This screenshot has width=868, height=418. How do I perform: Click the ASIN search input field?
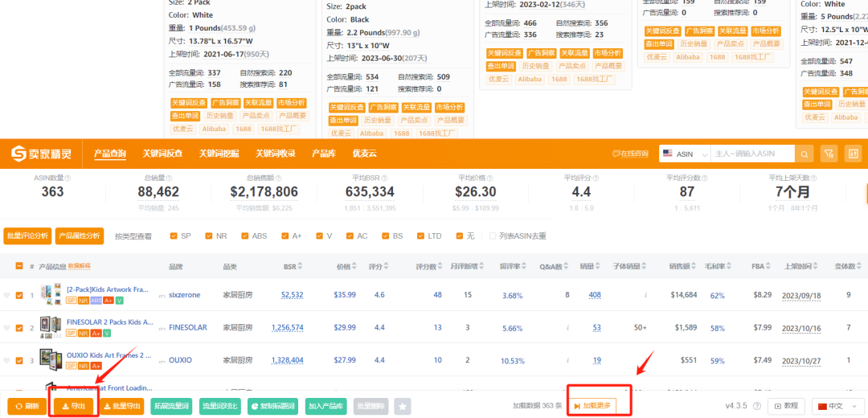[752, 154]
